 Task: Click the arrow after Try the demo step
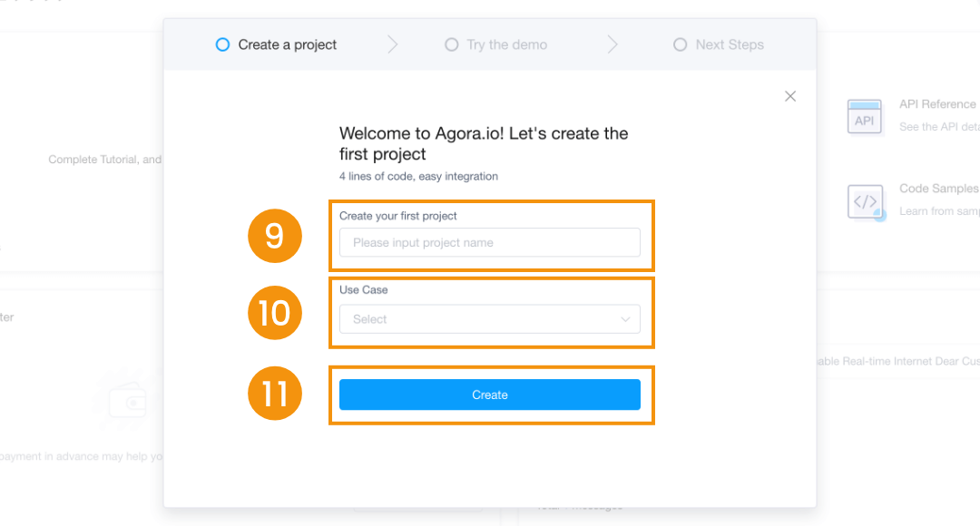point(612,44)
